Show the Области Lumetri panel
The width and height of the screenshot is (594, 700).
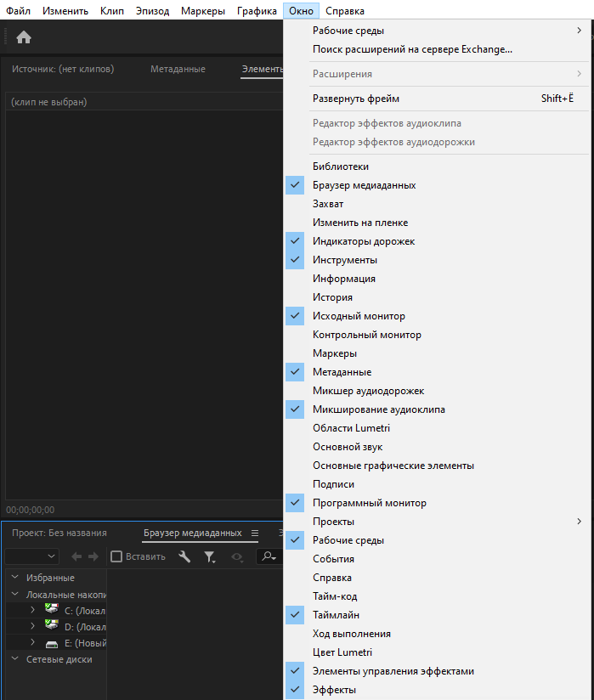pos(436,428)
